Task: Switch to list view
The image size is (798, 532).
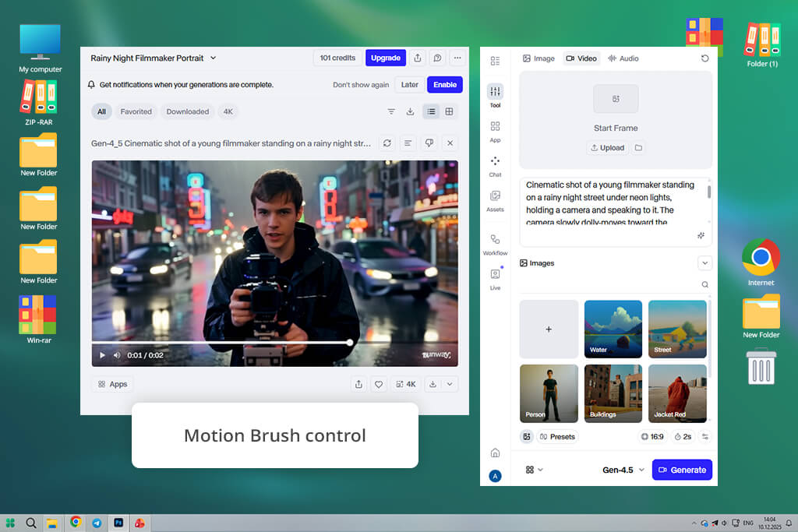Action: [431, 111]
